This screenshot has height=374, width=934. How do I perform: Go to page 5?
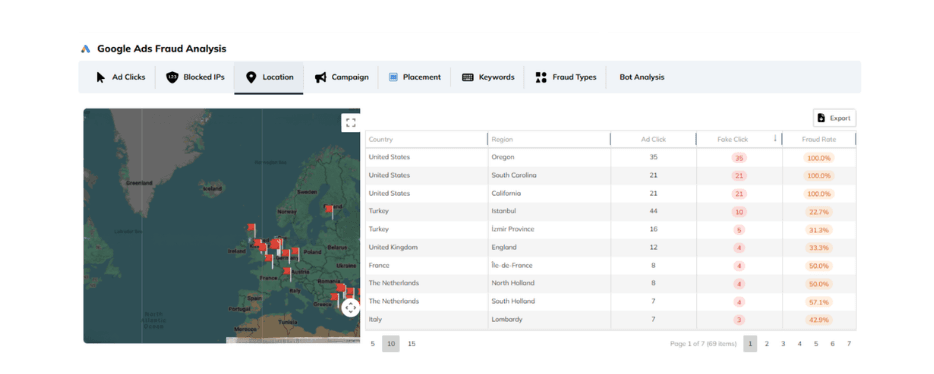[x=816, y=344]
